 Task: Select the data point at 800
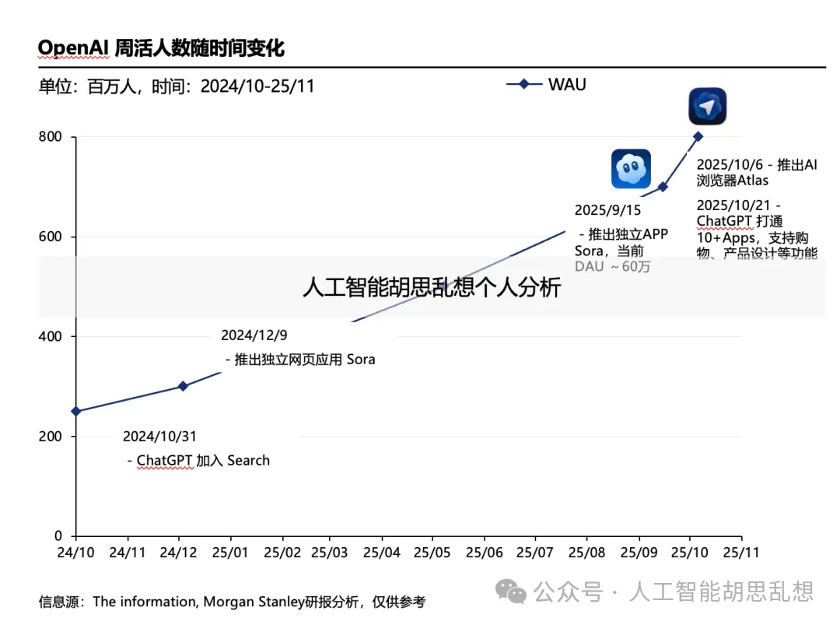698,137
